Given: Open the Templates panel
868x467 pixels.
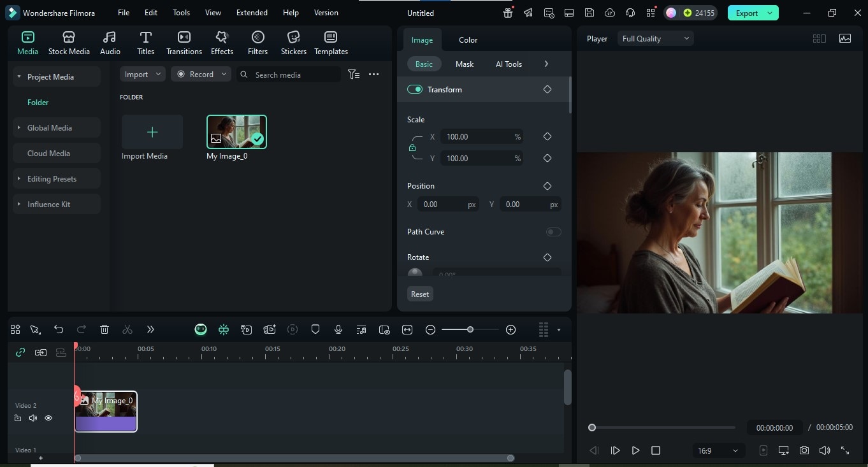Looking at the screenshot, I should point(331,43).
